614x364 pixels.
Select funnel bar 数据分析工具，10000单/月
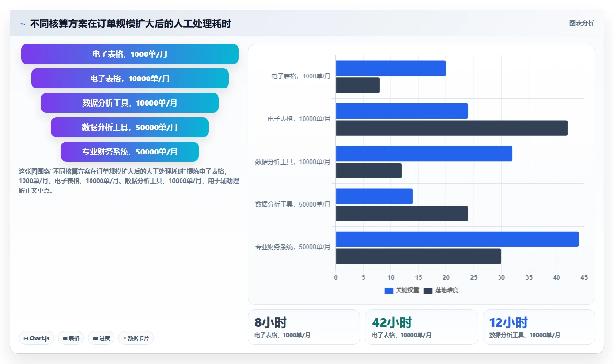[130, 103]
